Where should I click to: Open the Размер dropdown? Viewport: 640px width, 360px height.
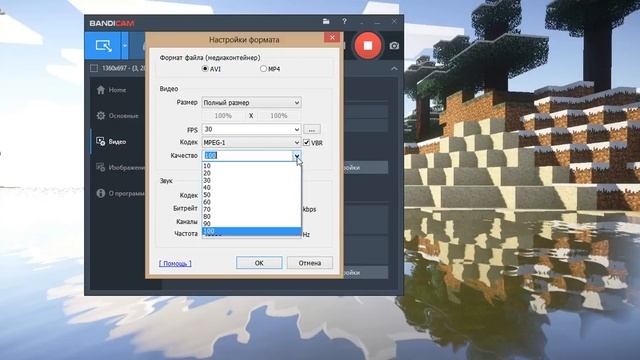tap(251, 102)
